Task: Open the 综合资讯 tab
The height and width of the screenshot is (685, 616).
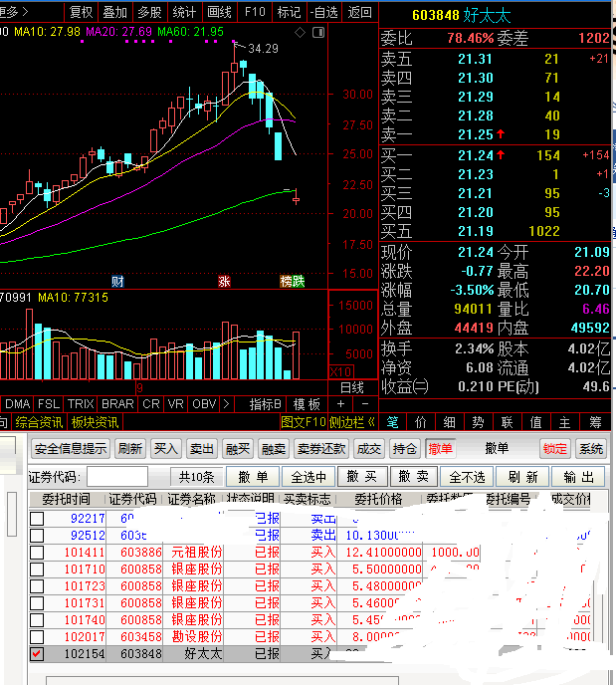Action: tap(39, 422)
